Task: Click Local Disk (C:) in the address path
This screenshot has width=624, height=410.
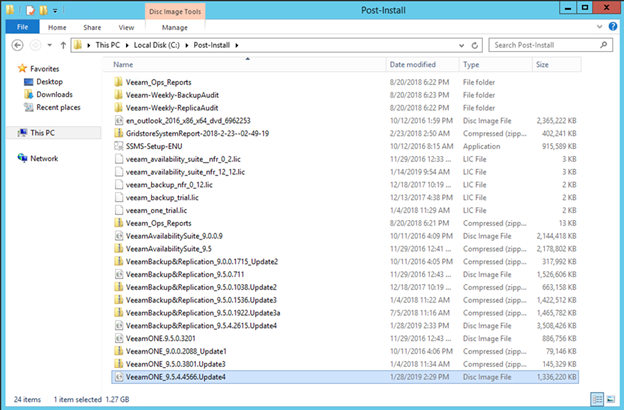Action: click(156, 45)
